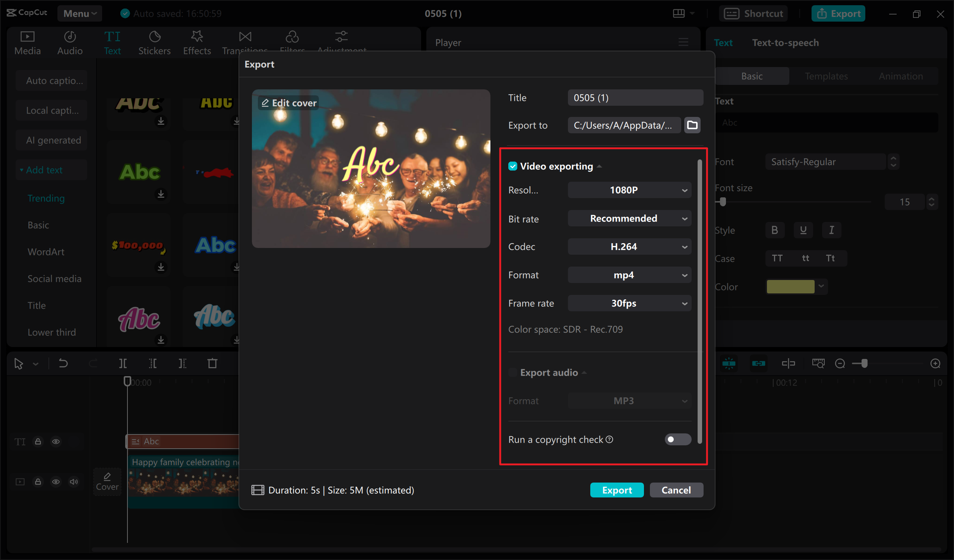The image size is (954, 560).
Task: Click AI generated button
Action: pos(51,140)
